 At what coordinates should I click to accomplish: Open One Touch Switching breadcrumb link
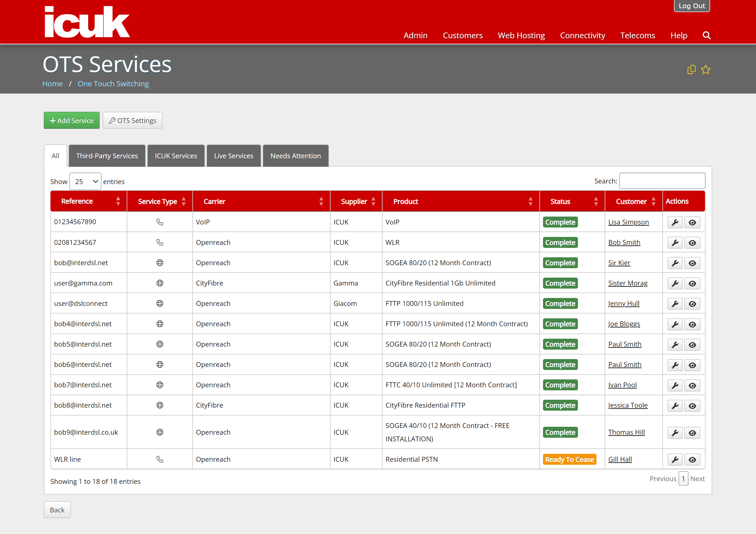[113, 84]
